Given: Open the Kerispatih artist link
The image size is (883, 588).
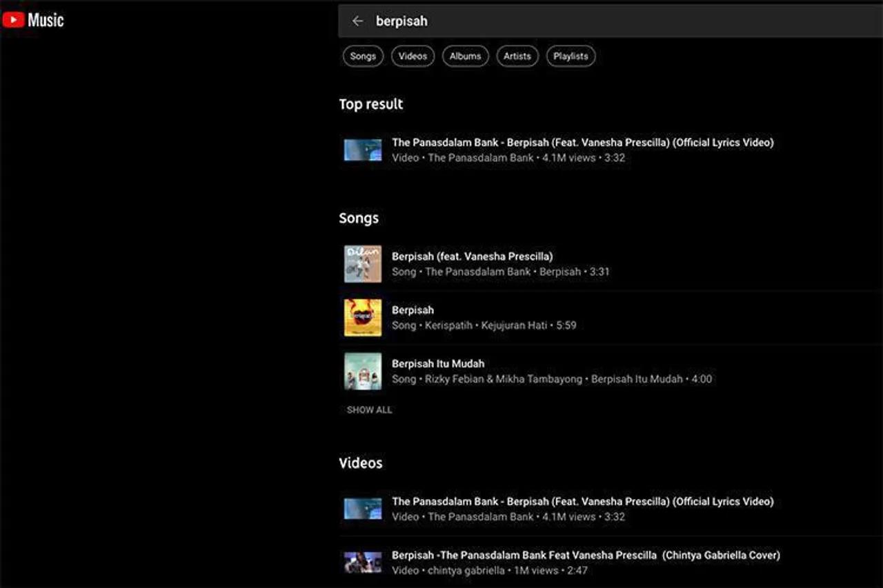Looking at the screenshot, I should tap(448, 325).
